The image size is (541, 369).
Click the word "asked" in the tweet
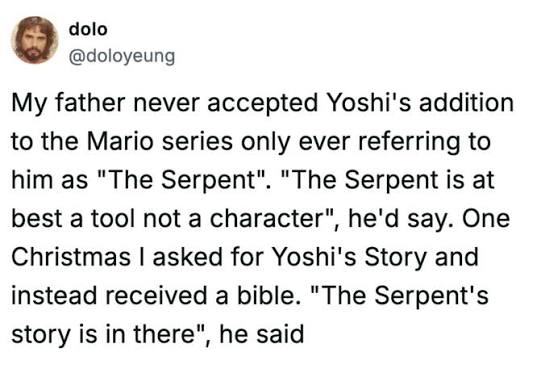(x=188, y=258)
